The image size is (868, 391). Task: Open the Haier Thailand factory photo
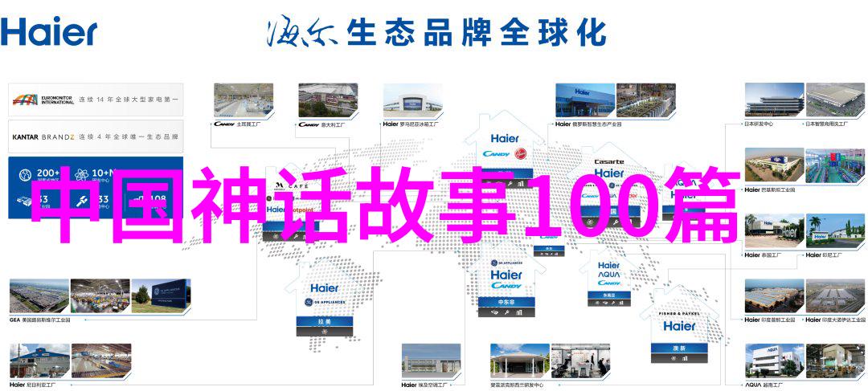pyautogui.click(x=774, y=230)
